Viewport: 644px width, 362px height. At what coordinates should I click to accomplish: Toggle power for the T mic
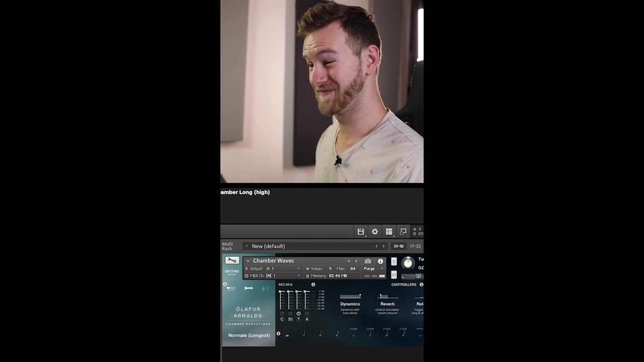[x=298, y=313]
